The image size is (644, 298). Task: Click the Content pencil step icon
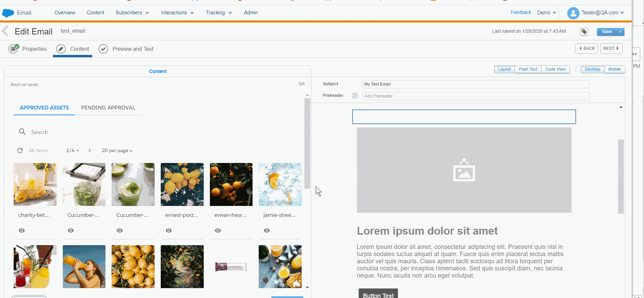(x=61, y=49)
